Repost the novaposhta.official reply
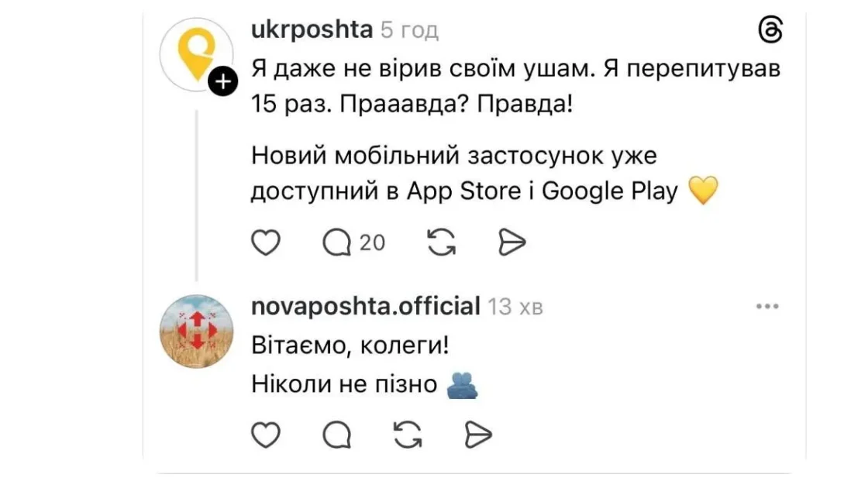The image size is (868, 485). click(x=407, y=435)
